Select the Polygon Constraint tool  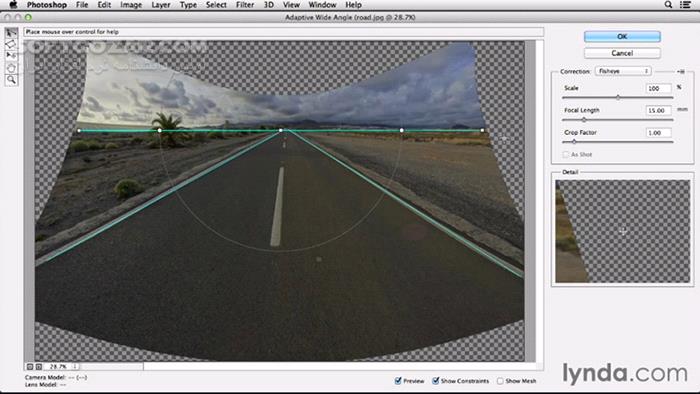click(x=11, y=44)
